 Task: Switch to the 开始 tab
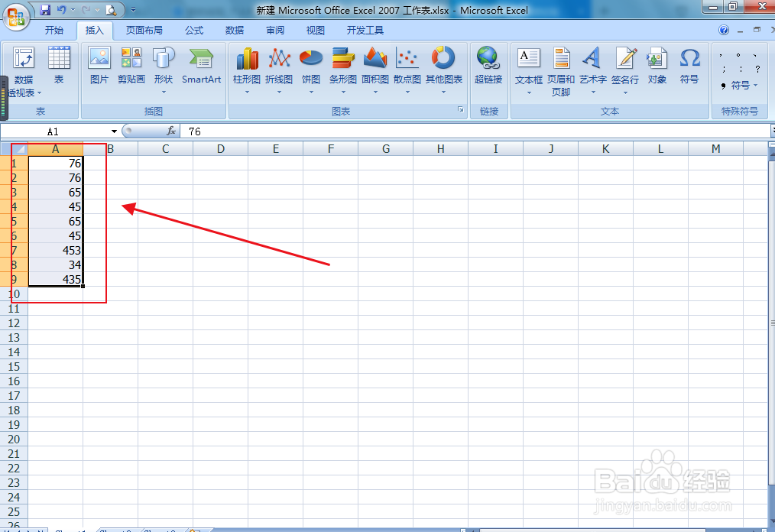tap(54, 30)
